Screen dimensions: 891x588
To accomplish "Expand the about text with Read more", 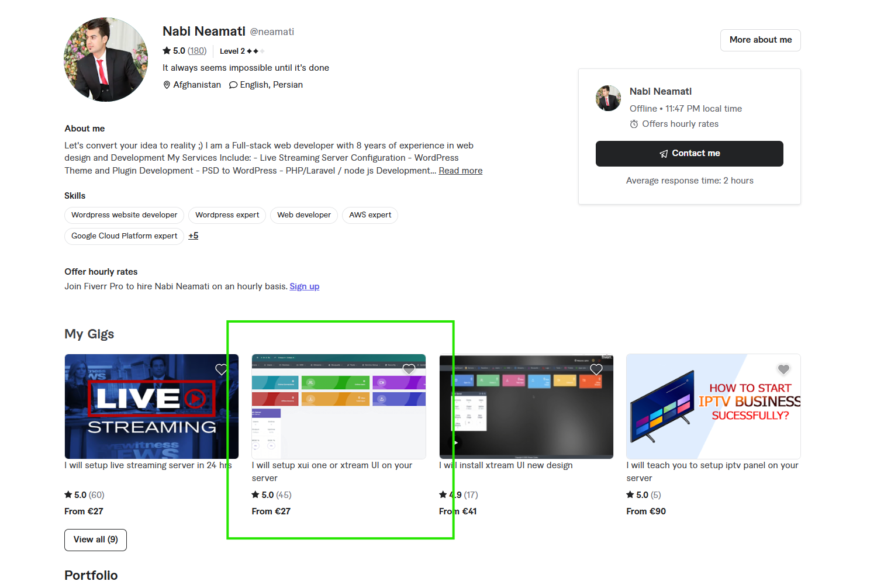I will coord(461,171).
